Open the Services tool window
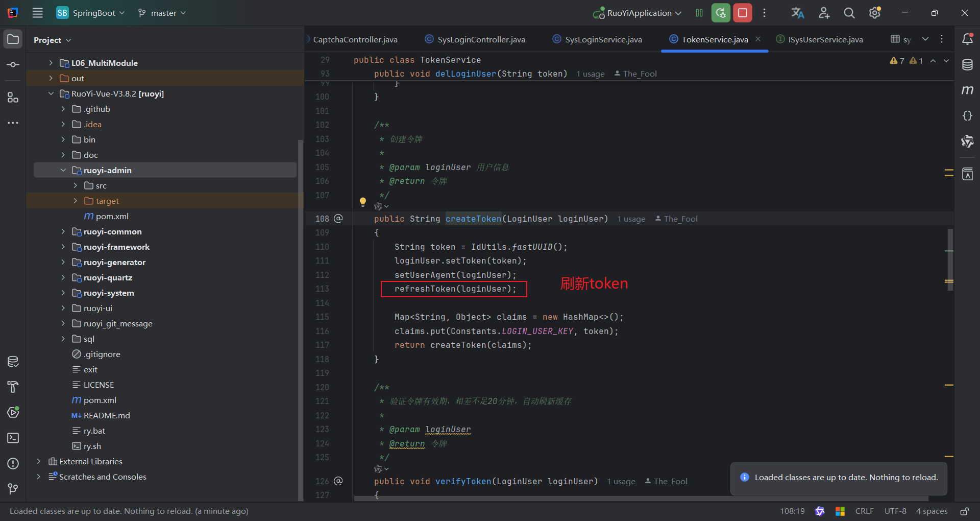This screenshot has height=521, width=980. (x=13, y=412)
